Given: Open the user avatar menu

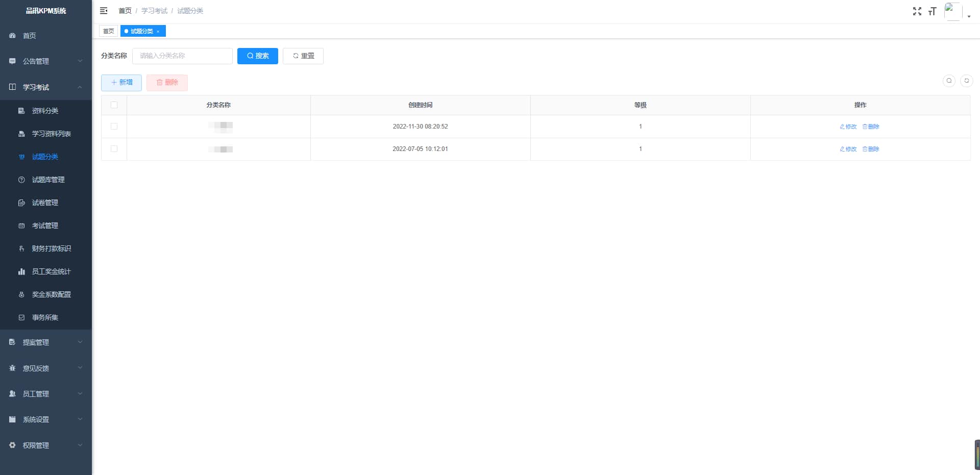Looking at the screenshot, I should pos(953,11).
